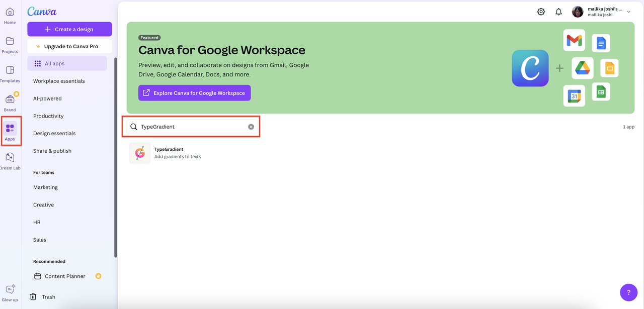Open the settings gear icon

[x=541, y=12]
